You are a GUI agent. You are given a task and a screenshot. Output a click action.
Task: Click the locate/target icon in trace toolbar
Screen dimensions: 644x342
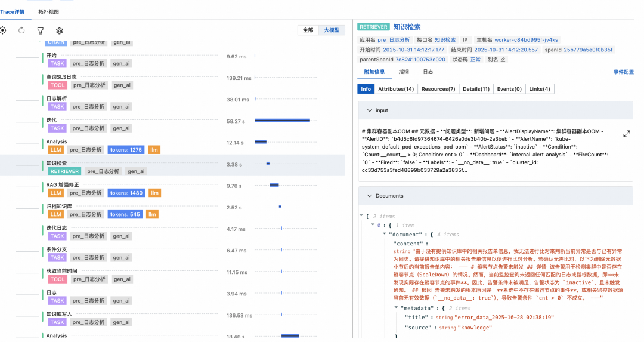point(2,30)
